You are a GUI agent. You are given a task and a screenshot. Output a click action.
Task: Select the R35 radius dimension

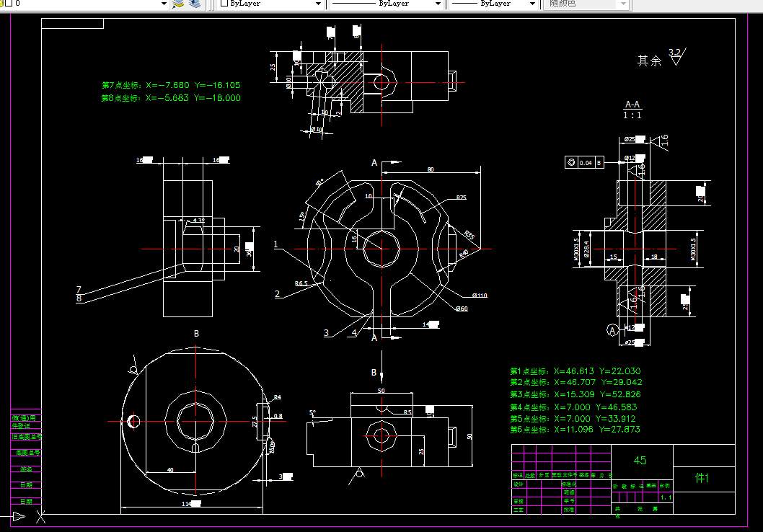click(x=469, y=235)
